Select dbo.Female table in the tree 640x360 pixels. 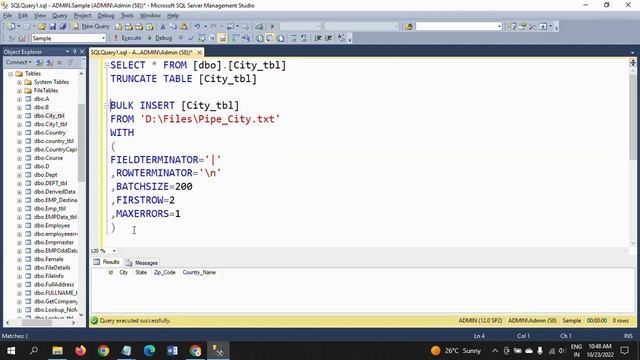[x=49, y=259]
